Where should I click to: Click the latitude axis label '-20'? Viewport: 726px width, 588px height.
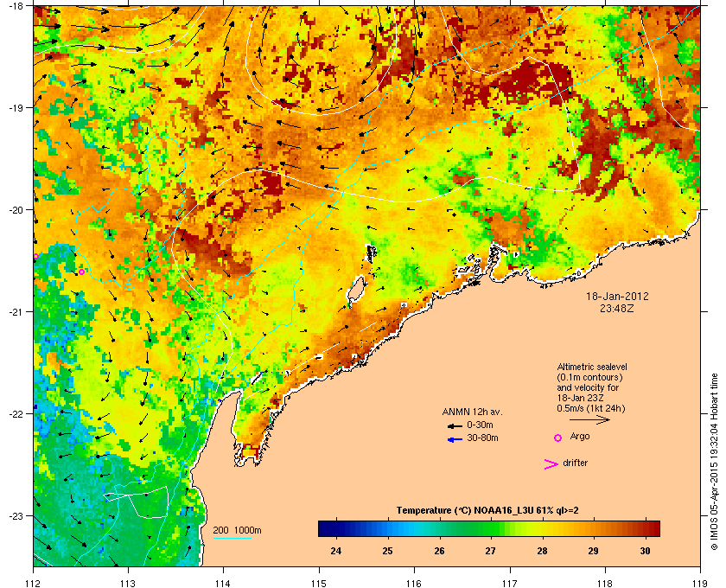16,210
